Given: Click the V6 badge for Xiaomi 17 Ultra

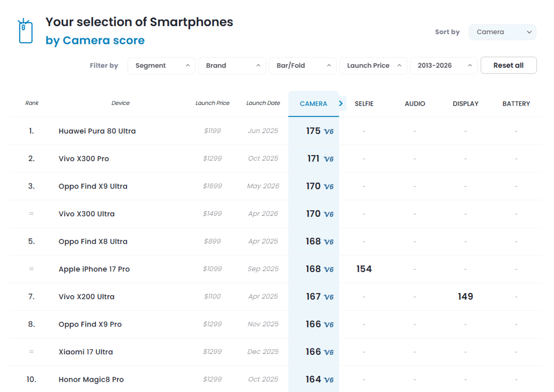Looking at the screenshot, I should 329,352.
